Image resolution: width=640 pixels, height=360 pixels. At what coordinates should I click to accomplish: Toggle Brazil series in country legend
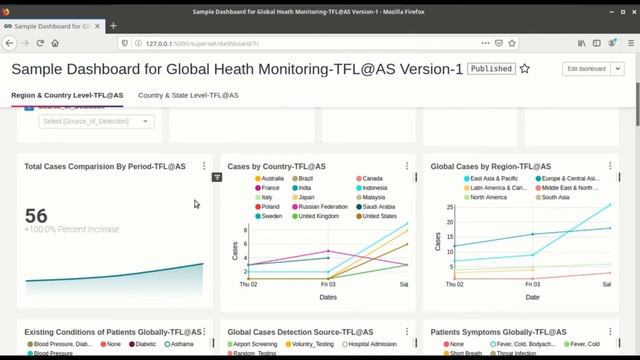(x=302, y=178)
